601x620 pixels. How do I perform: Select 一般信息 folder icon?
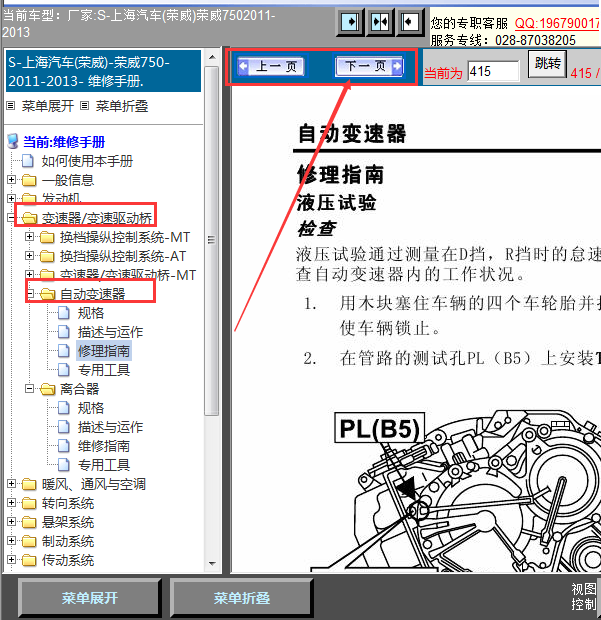tap(29, 180)
